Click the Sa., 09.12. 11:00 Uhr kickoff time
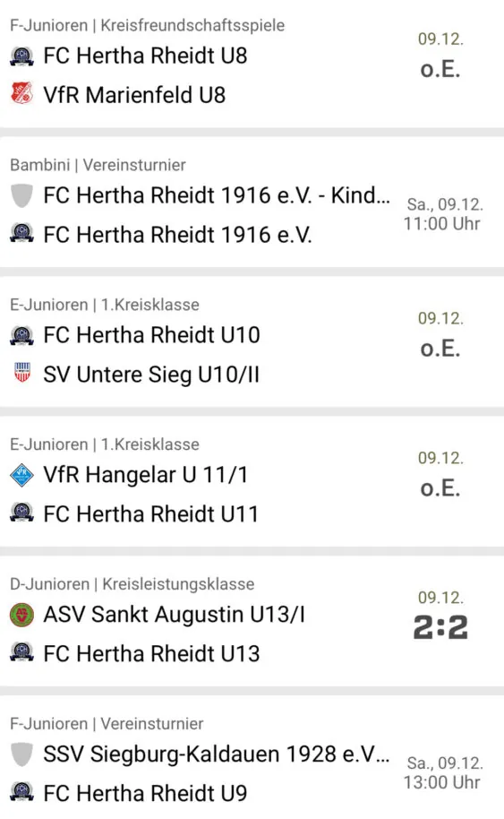504x819 pixels. 442,214
